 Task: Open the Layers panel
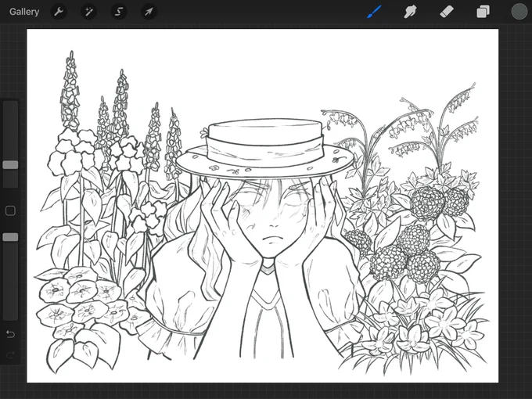(483, 12)
